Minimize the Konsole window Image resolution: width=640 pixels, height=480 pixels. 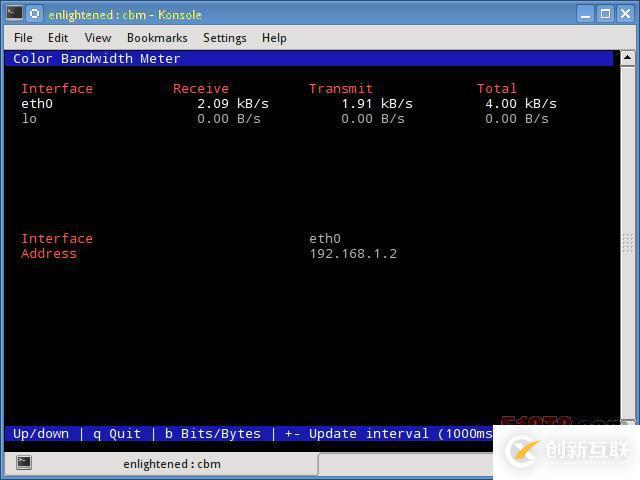point(586,14)
